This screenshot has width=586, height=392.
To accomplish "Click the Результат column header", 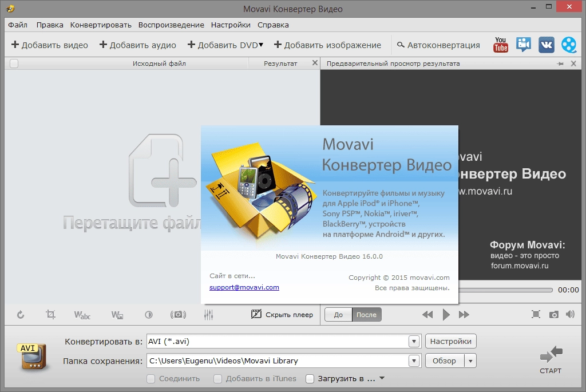I will pyautogui.click(x=280, y=64).
